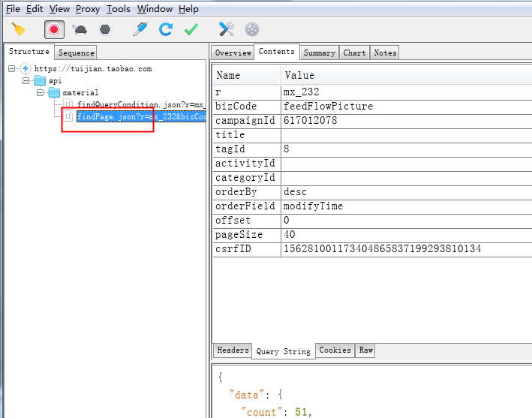Click the "data" key in JSON response
The height and width of the screenshot is (418, 532).
247,395
